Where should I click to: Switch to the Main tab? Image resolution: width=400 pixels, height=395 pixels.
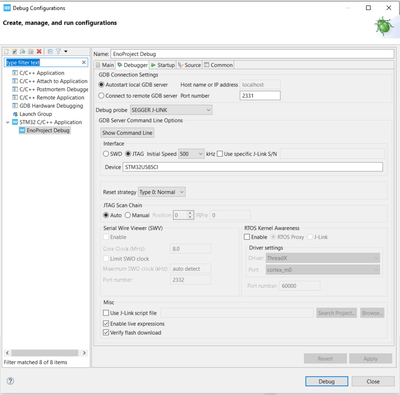105,65
